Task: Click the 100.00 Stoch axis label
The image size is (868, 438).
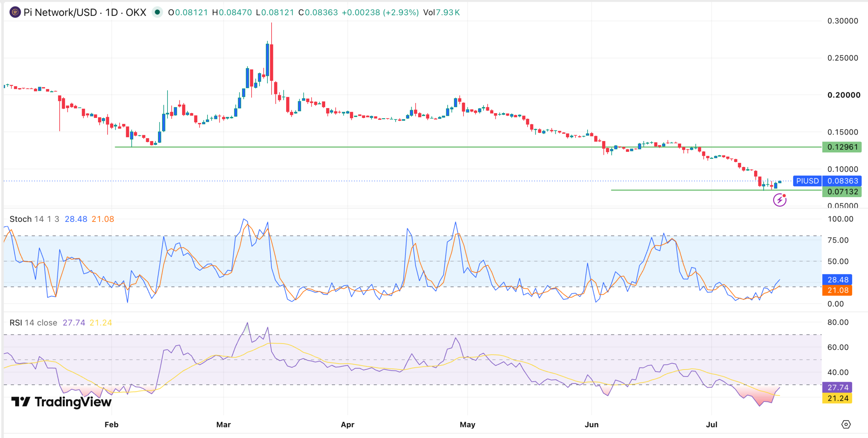Action: [x=840, y=219]
